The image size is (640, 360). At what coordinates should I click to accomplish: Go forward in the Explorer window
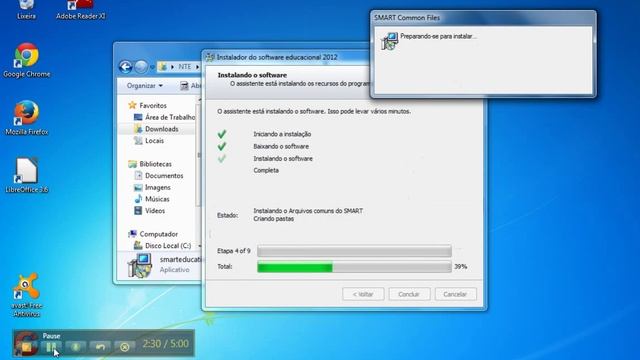click(141, 67)
